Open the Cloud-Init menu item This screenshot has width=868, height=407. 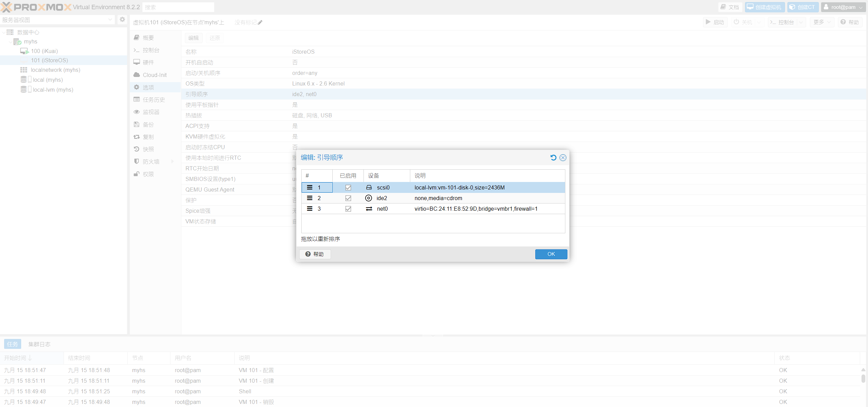point(155,75)
